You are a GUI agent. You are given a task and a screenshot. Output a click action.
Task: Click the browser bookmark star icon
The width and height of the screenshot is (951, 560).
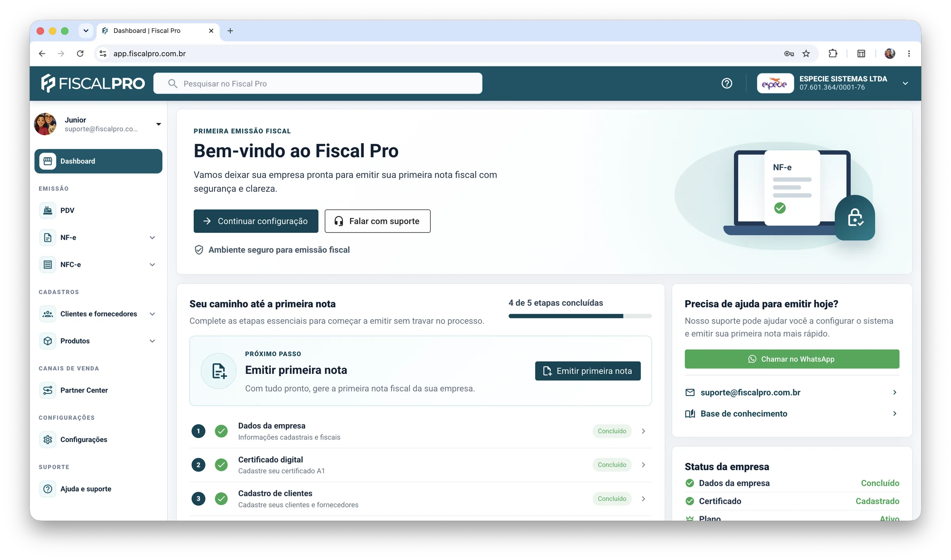(806, 53)
